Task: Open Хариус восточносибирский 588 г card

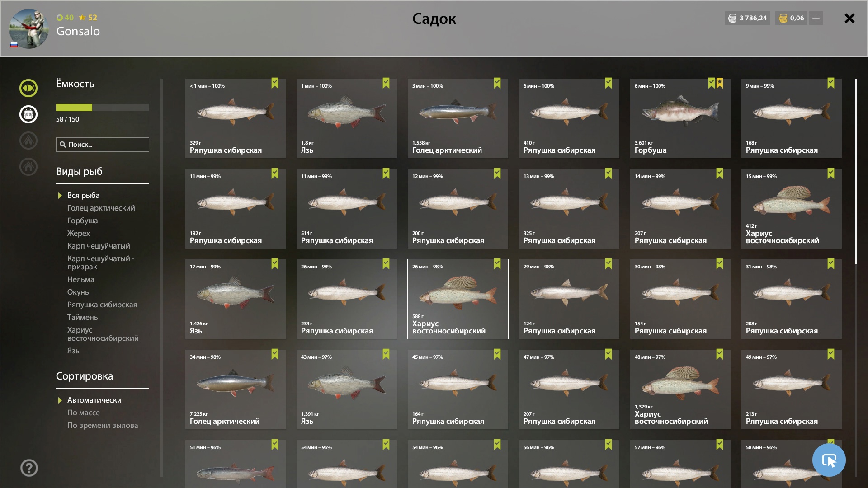Action: click(x=458, y=299)
